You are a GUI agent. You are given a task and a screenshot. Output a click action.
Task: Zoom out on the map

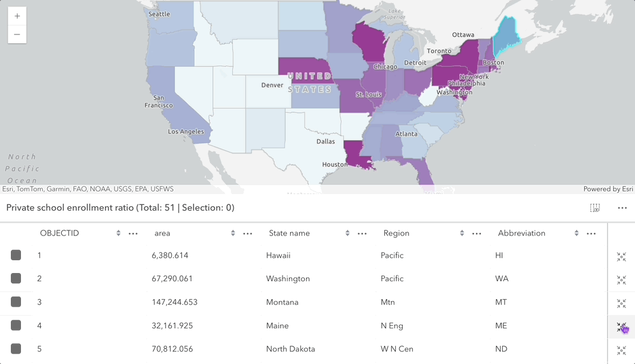pos(17,34)
